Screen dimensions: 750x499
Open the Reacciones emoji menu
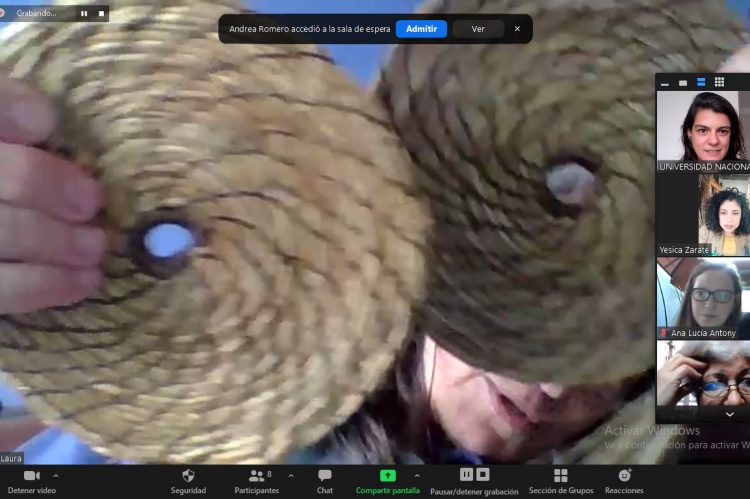tap(624, 475)
